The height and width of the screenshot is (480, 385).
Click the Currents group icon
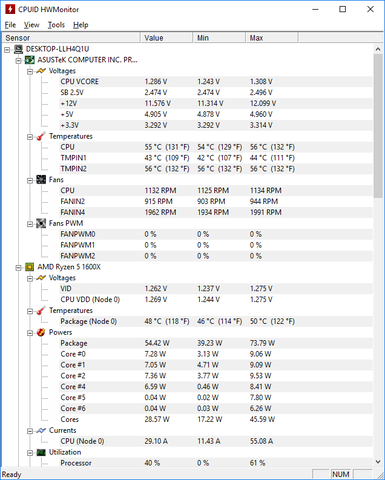pyautogui.click(x=41, y=431)
